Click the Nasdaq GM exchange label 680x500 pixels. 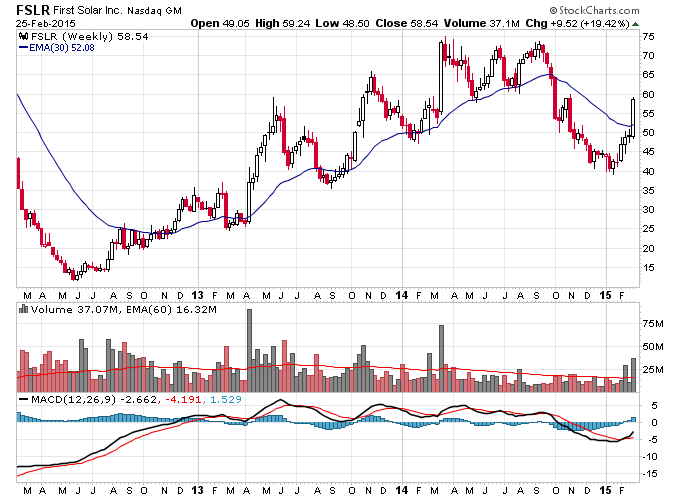pos(154,10)
